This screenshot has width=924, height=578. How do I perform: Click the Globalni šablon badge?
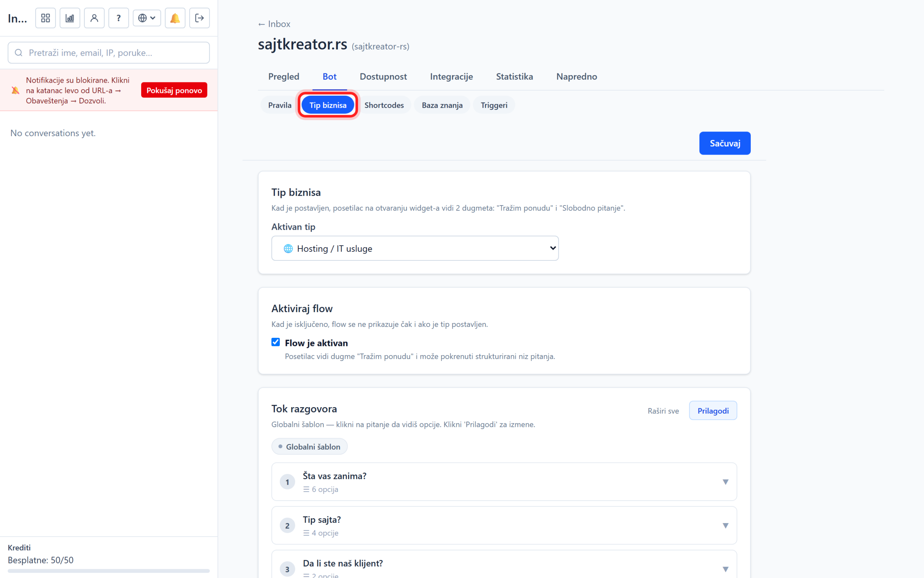309,447
